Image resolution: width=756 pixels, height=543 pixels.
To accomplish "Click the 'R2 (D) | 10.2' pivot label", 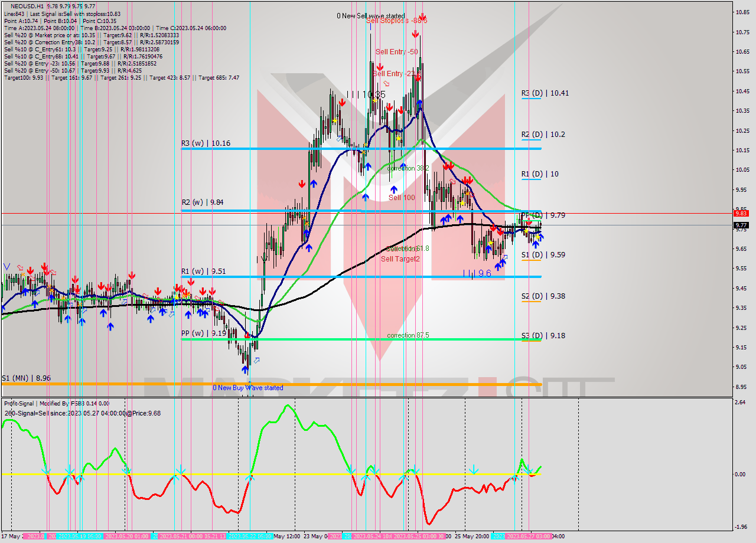I will pyautogui.click(x=543, y=135).
